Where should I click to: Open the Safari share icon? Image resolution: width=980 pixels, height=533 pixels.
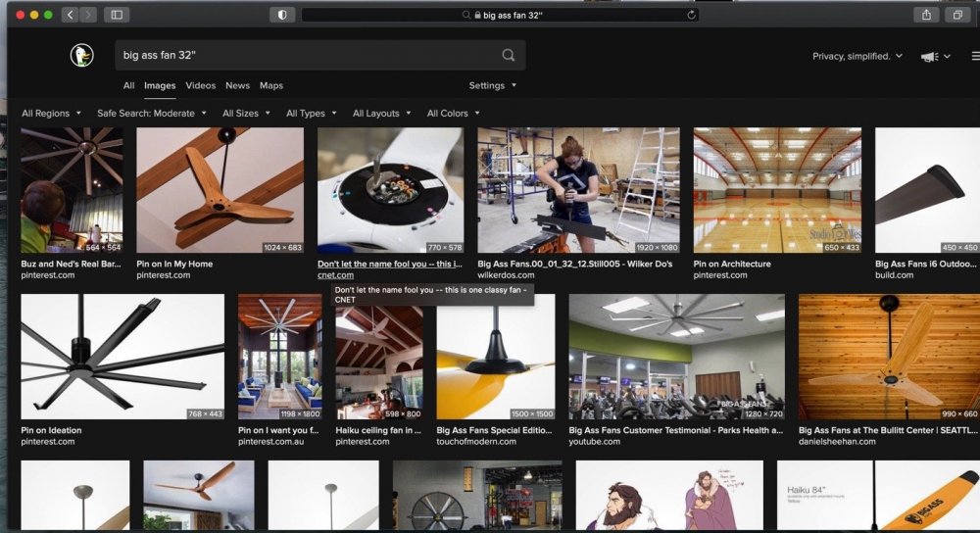pos(925,15)
